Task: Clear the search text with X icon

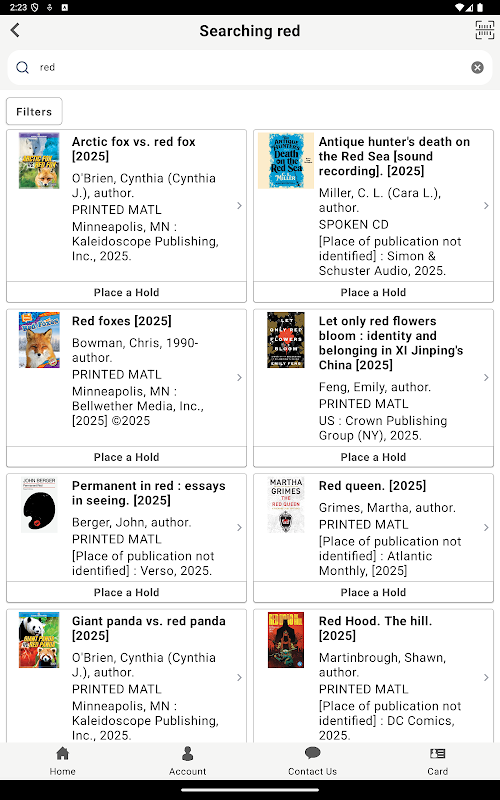Action: point(477,67)
